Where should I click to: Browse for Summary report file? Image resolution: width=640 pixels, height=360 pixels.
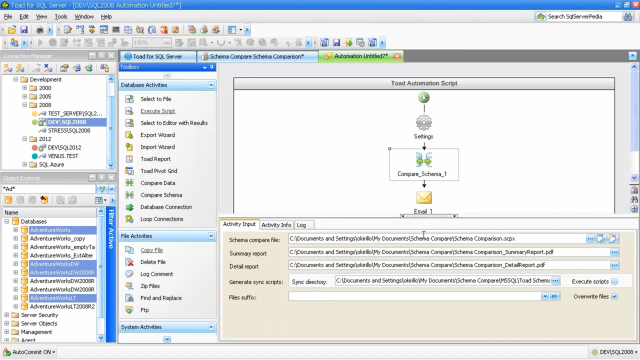[x=614, y=252]
